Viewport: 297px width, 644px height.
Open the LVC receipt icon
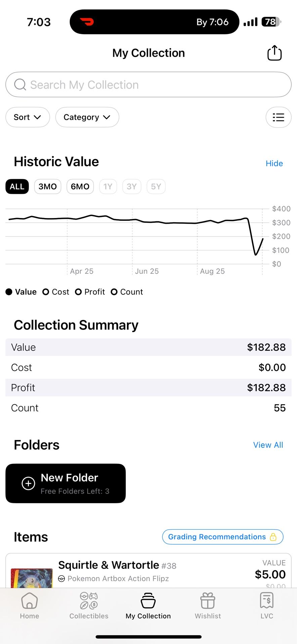coord(267,601)
